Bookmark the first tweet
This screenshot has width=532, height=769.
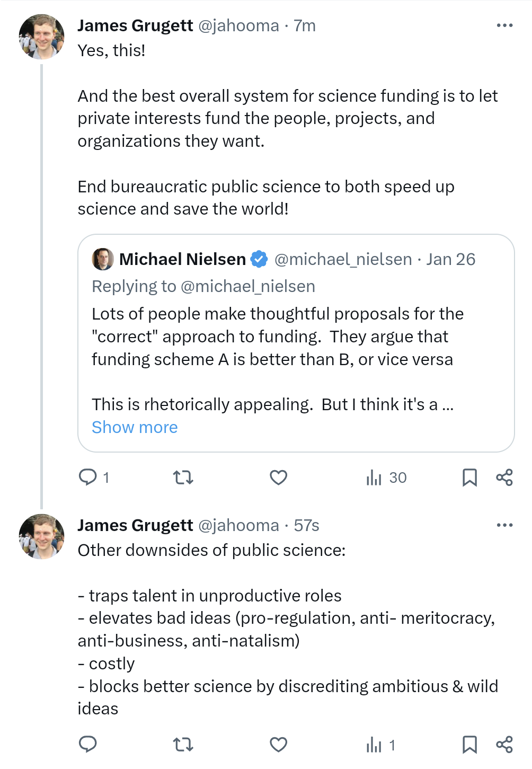(469, 478)
